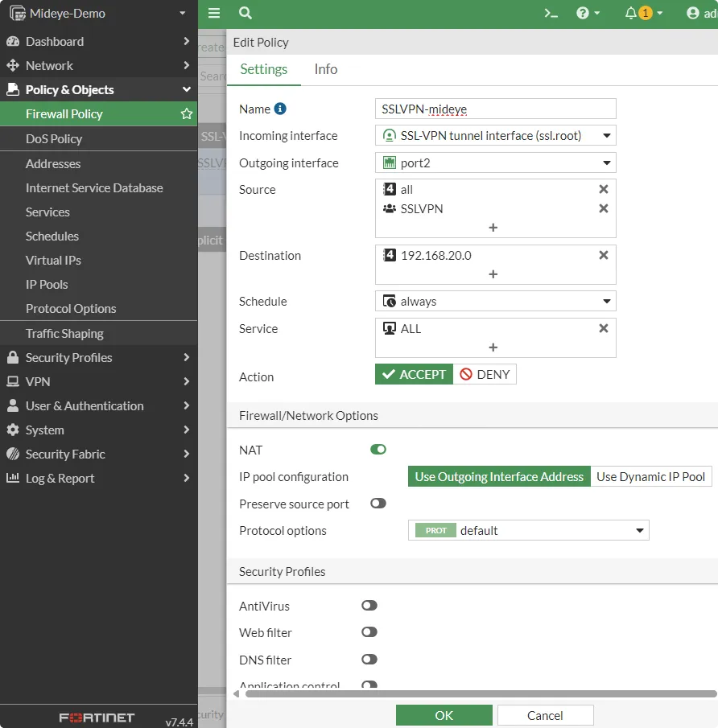Screen dimensions: 718x728
Task: Open the admin user account menu
Action: click(694, 14)
